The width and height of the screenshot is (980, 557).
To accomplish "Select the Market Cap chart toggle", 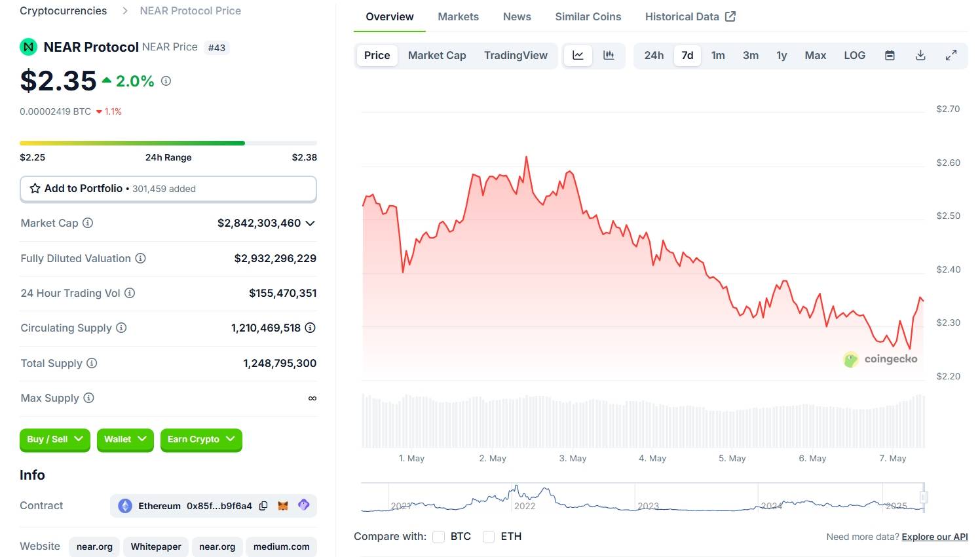I will point(437,56).
